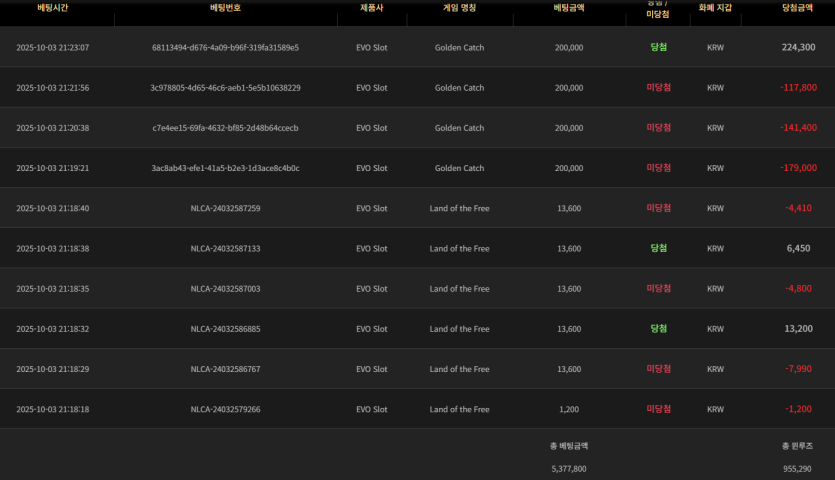Viewport: 835px width, 480px height.
Task: Click loss amount -4,410
Action: 798,208
